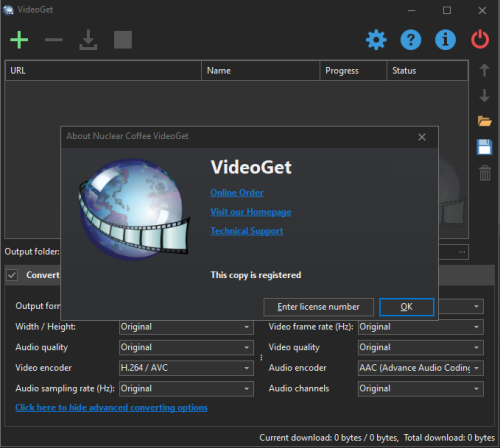Click the 'Video encoder' label
This screenshot has width=500, height=448.
coord(43,368)
